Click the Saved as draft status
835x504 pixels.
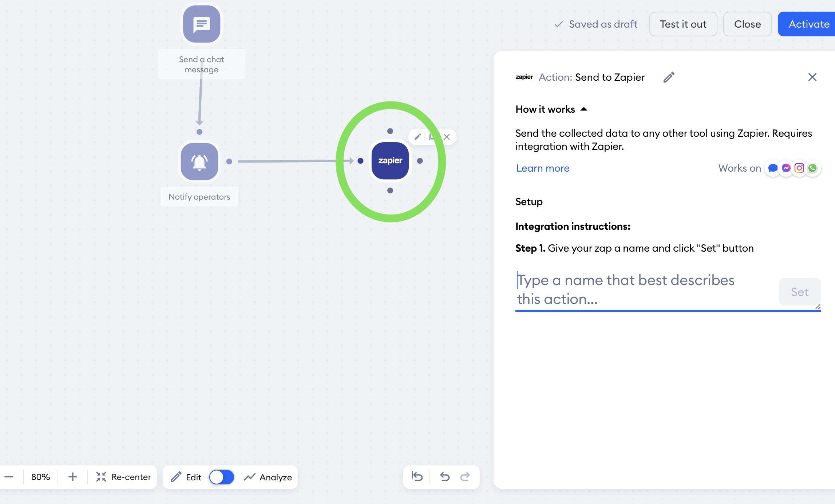596,24
